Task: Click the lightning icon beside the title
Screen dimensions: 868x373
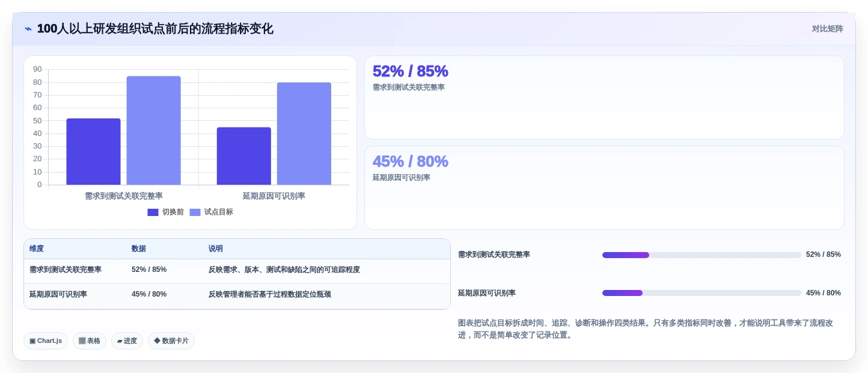Action: tap(28, 29)
